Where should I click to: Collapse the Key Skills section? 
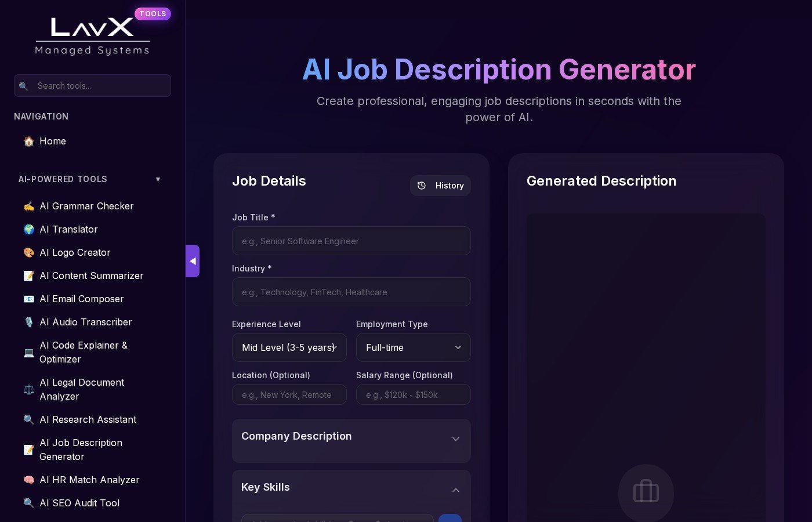pos(455,490)
